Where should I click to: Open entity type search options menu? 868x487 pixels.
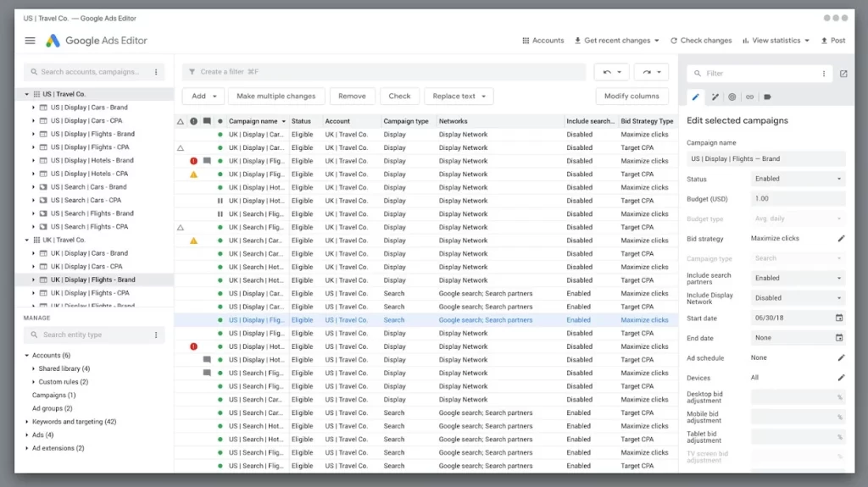[156, 335]
